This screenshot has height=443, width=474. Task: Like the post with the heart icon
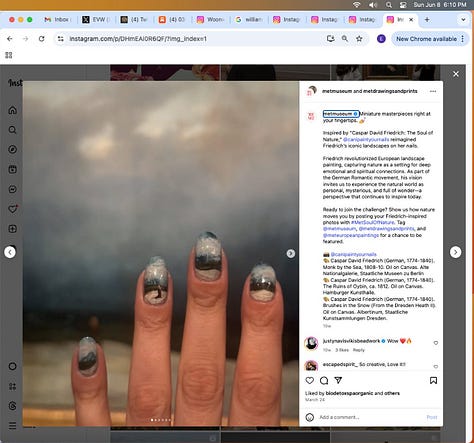(310, 380)
